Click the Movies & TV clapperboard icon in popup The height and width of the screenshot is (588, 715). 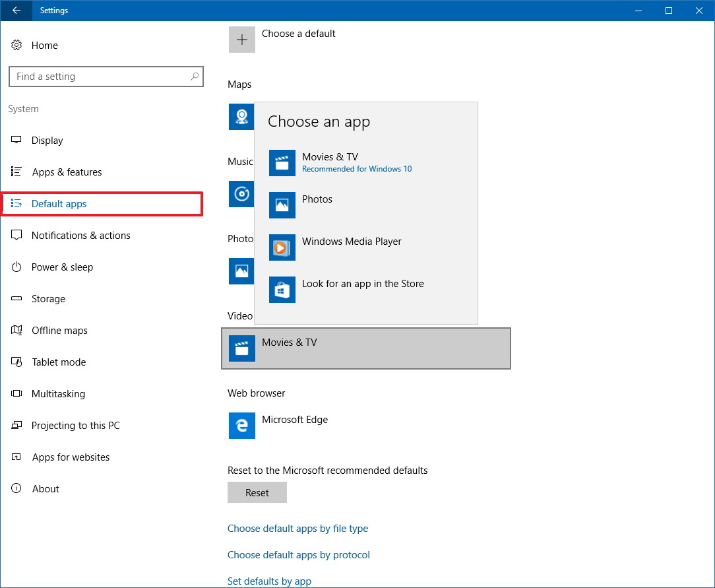(282, 163)
